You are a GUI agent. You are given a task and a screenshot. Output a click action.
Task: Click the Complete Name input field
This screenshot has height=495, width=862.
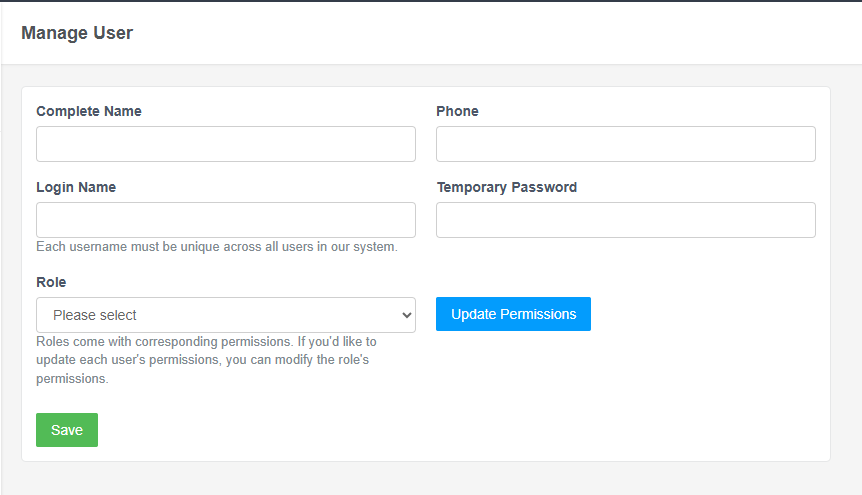[x=225, y=144]
